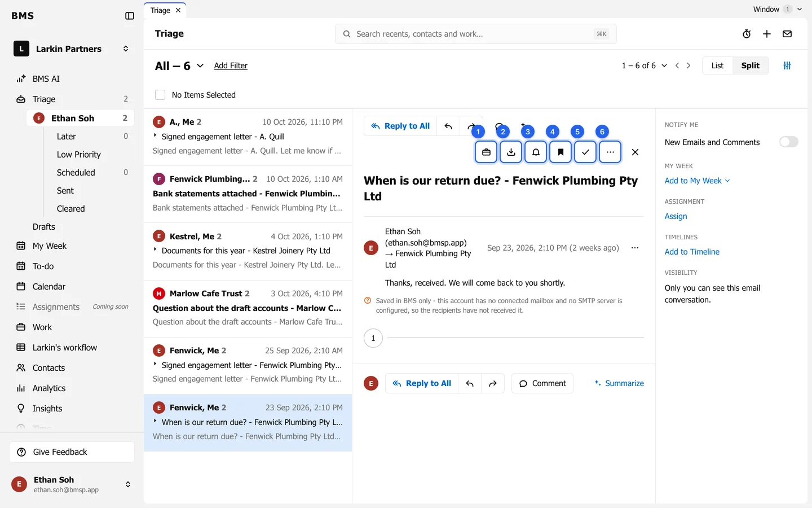Open the ethan.soh@bmsp.app account menu
Image resolution: width=812 pixels, height=508 pixels.
tap(72, 484)
